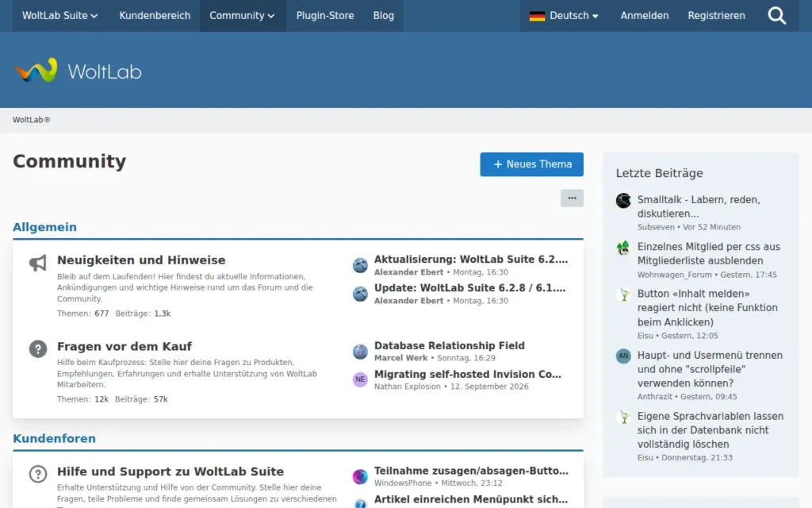Click avatar beside Update: WoltLab Suite 6.2.8
Viewport: 812px width, 508px height.
click(360, 294)
